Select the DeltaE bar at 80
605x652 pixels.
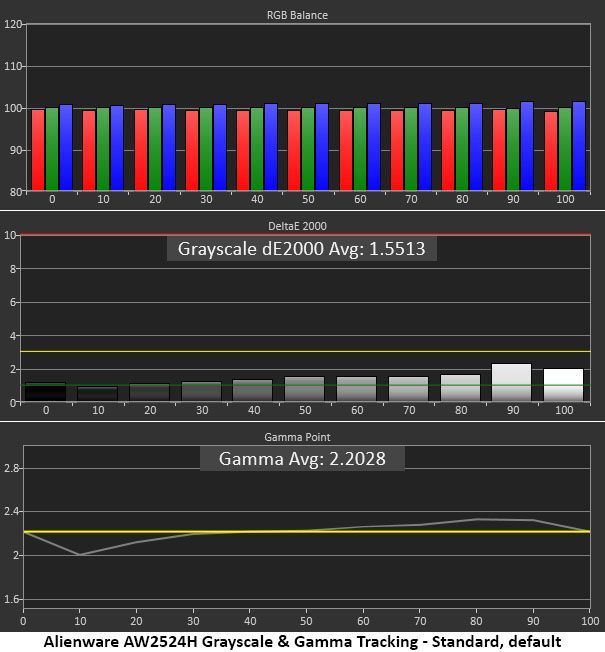[460, 388]
